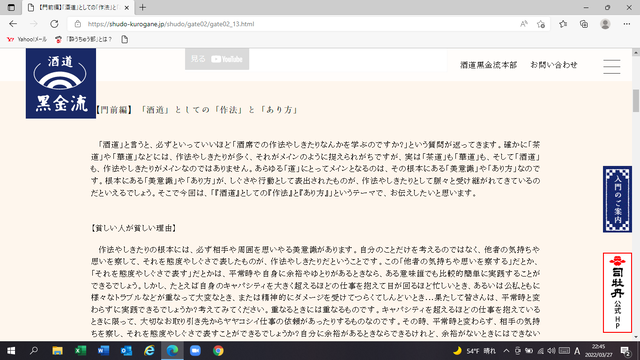640x360 pixels.
Task: Open the 酔うちゅう部 bookmark
Action: (x=84, y=39)
